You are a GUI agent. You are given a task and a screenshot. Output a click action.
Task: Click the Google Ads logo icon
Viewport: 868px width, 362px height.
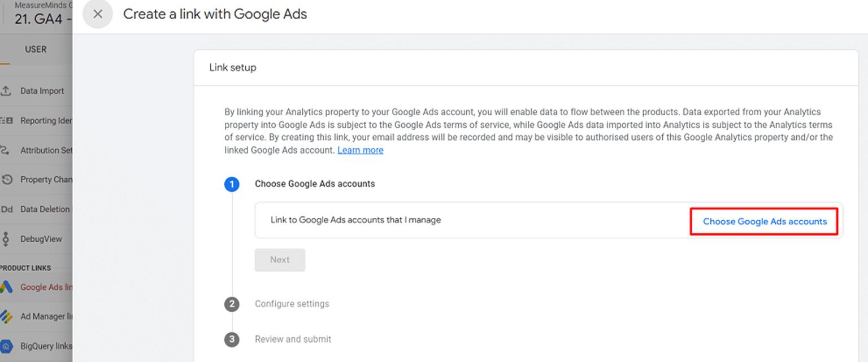click(x=6, y=287)
